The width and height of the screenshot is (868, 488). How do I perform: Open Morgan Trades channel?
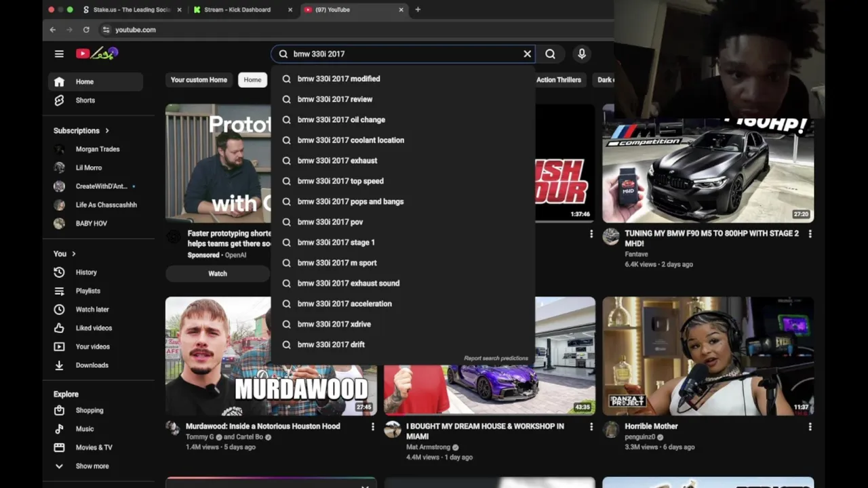click(96, 149)
